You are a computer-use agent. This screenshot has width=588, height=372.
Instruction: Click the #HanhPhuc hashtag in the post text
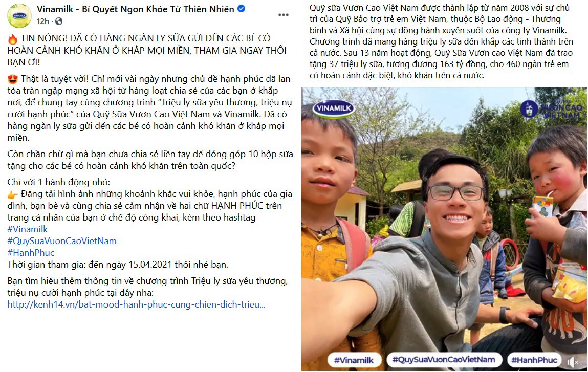click(31, 253)
